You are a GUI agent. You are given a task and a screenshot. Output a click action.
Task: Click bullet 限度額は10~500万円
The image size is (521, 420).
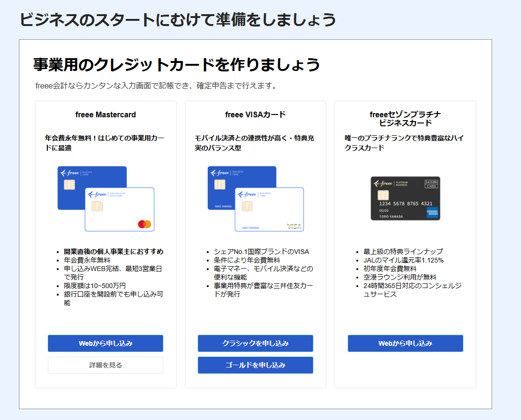(95, 286)
